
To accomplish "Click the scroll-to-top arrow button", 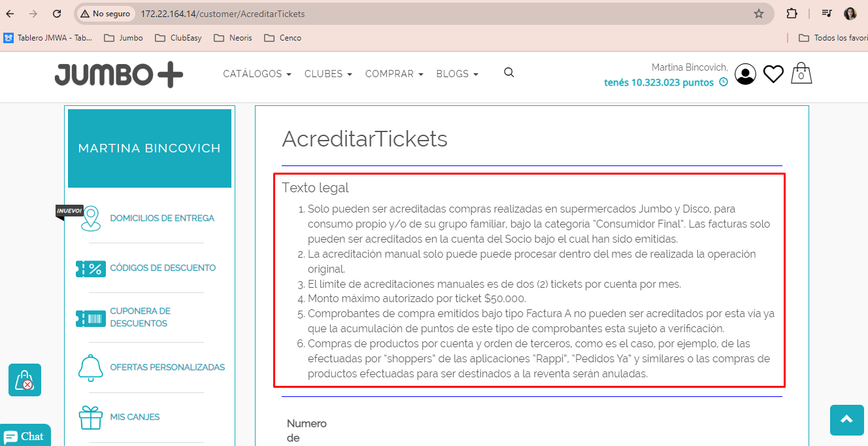I will (x=847, y=420).
